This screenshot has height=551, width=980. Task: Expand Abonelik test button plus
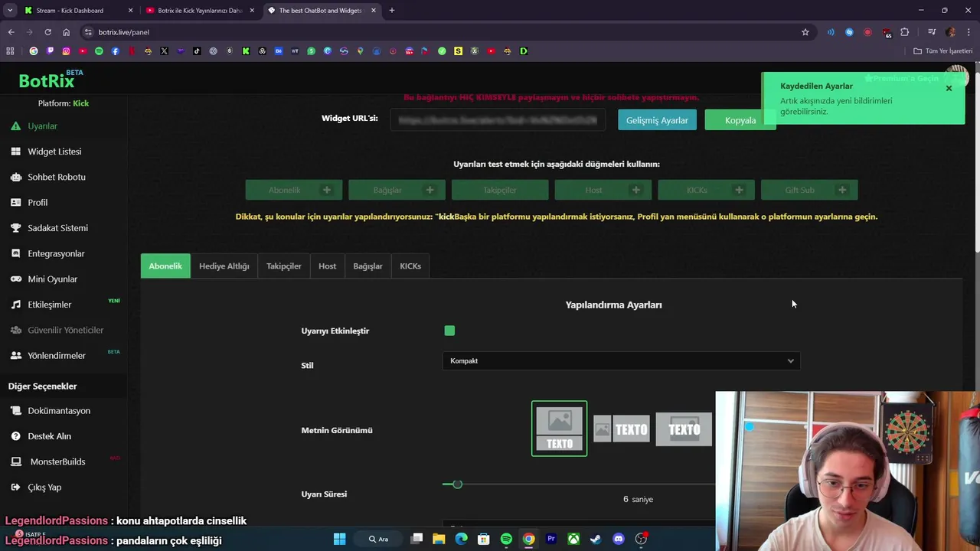coord(327,190)
